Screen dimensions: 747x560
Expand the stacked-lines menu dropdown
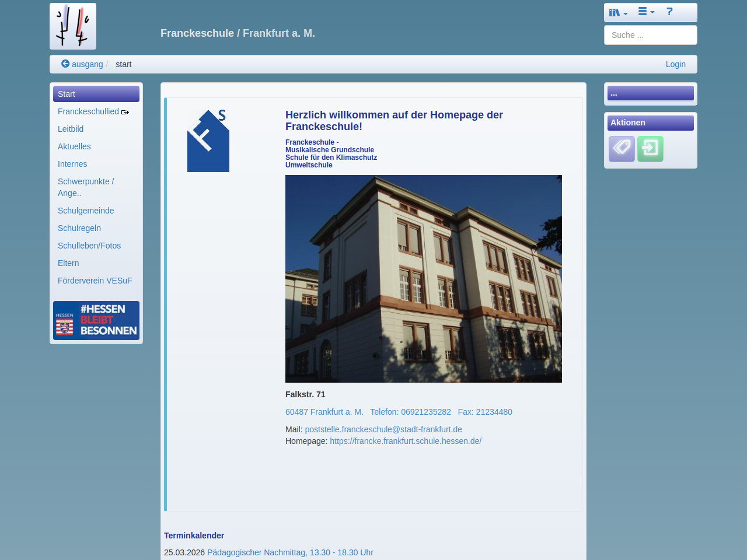[x=645, y=12]
